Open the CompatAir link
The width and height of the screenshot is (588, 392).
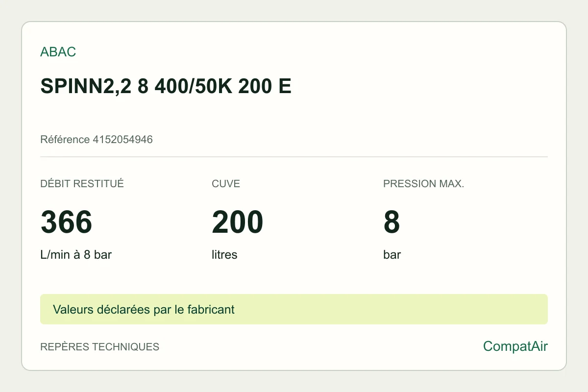coord(515,346)
